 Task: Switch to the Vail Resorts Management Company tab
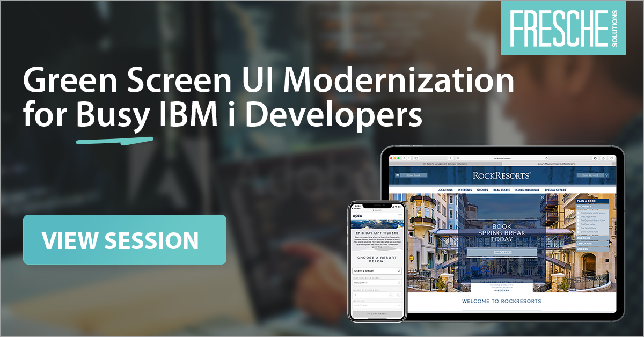pos(445,164)
